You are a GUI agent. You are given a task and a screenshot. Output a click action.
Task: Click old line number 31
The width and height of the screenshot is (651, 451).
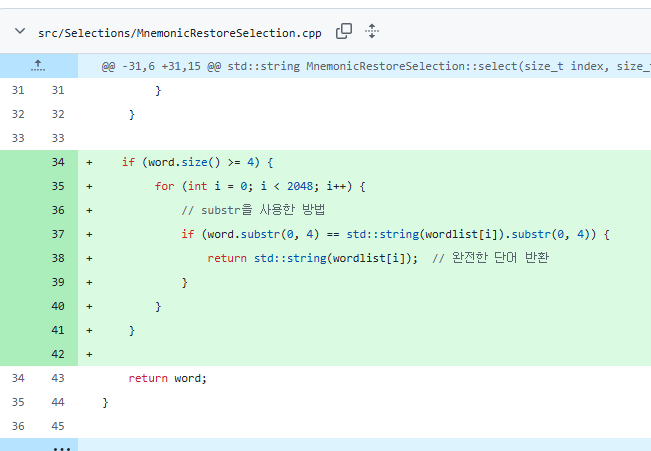18,90
